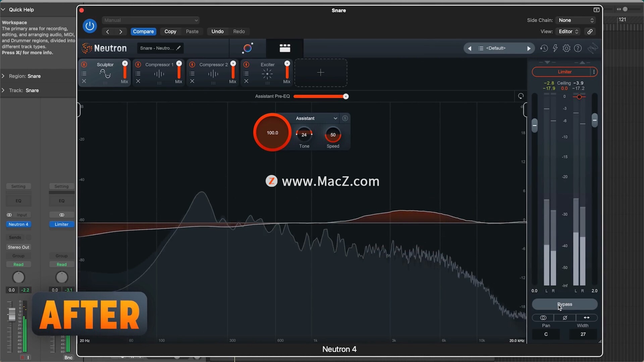Go to previous preset arrow
The width and height of the screenshot is (644, 362).
click(108, 32)
